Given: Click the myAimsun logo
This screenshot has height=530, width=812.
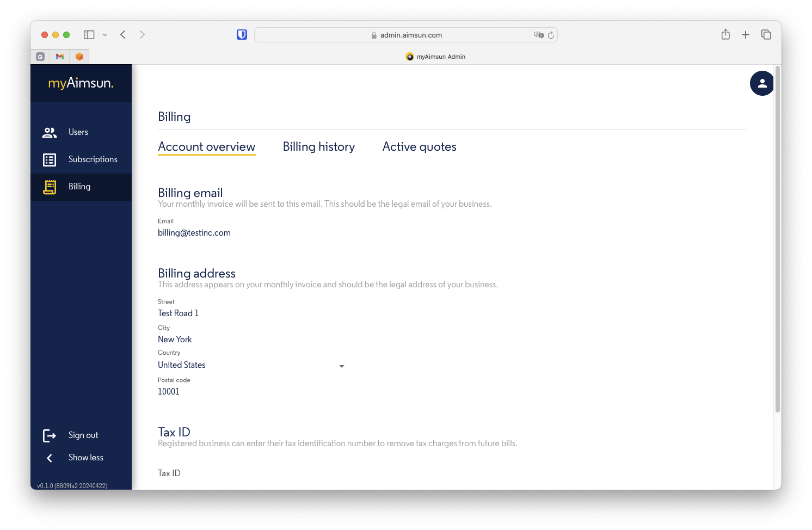Looking at the screenshot, I should point(81,83).
